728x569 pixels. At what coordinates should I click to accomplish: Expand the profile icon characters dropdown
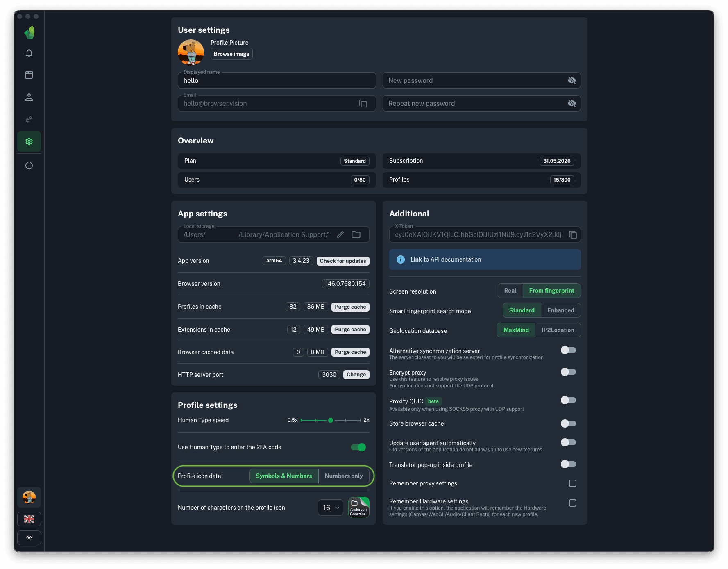point(331,508)
